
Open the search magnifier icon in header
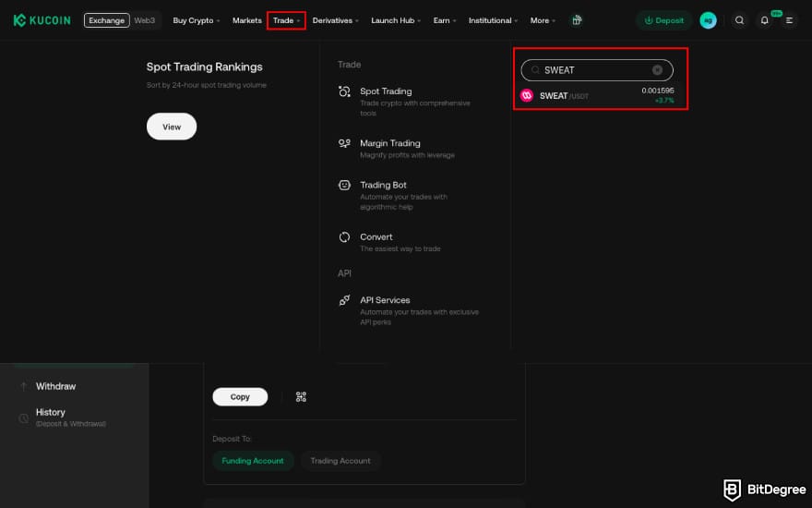pyautogui.click(x=739, y=20)
